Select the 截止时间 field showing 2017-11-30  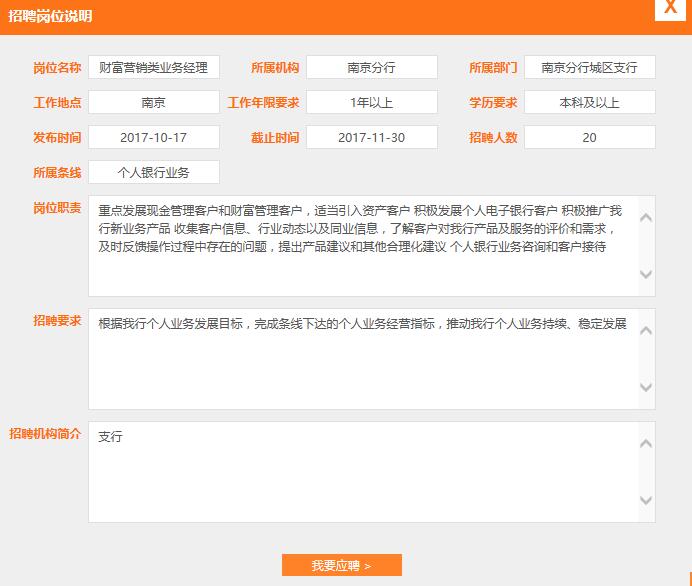coord(371,137)
